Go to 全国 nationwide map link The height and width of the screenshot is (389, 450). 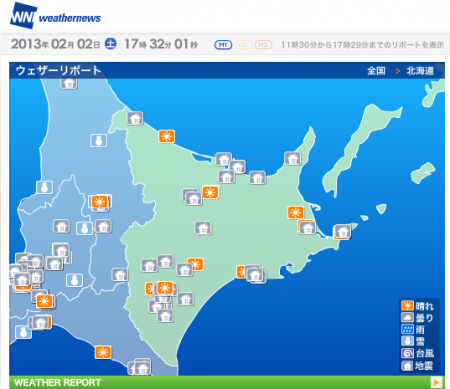point(376,71)
